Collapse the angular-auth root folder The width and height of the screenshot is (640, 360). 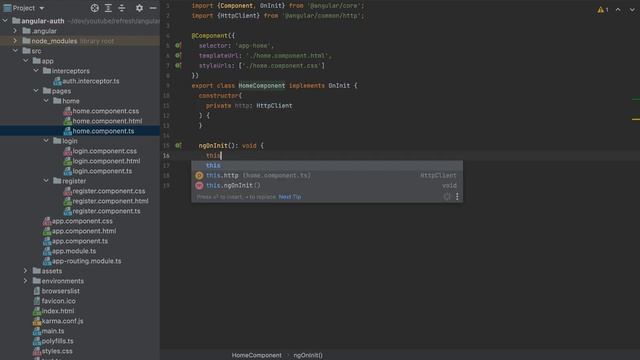click(x=5, y=20)
